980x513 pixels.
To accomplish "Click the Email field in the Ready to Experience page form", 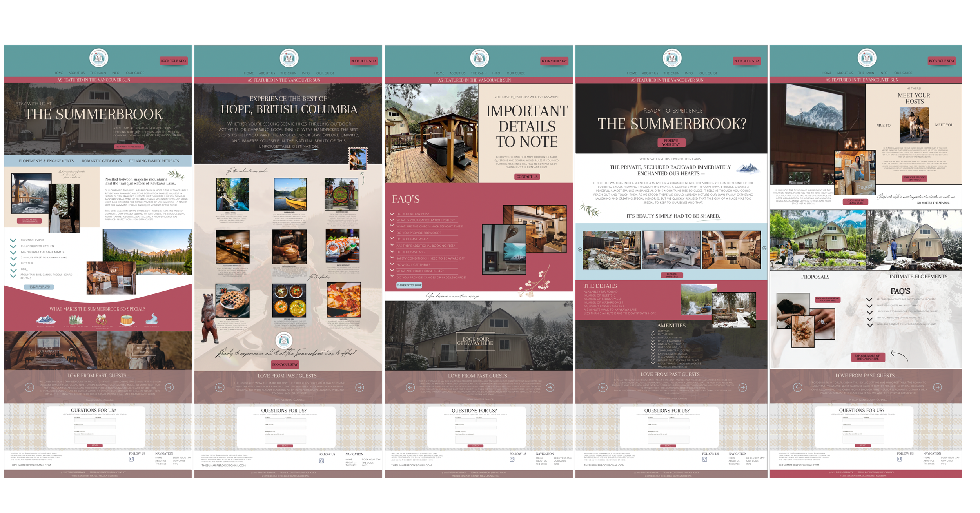I will (668, 427).
